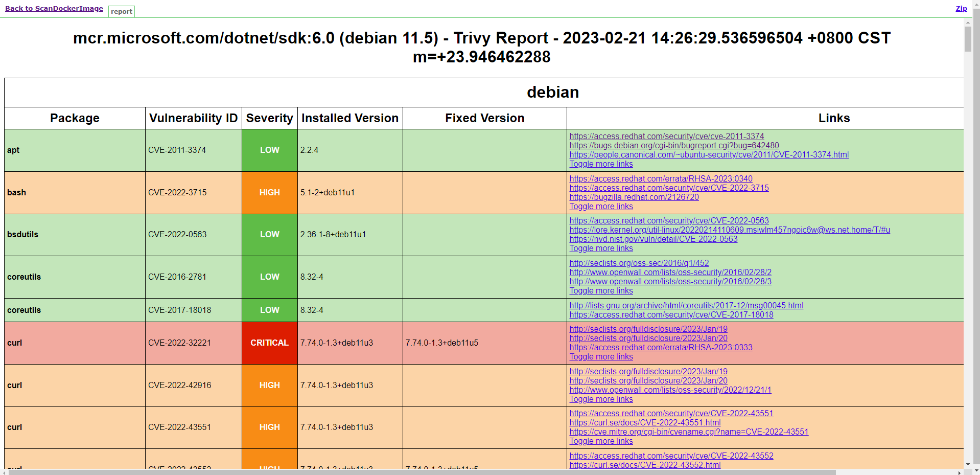Expand more links for coreutils CVE-2016-2781

click(600, 290)
